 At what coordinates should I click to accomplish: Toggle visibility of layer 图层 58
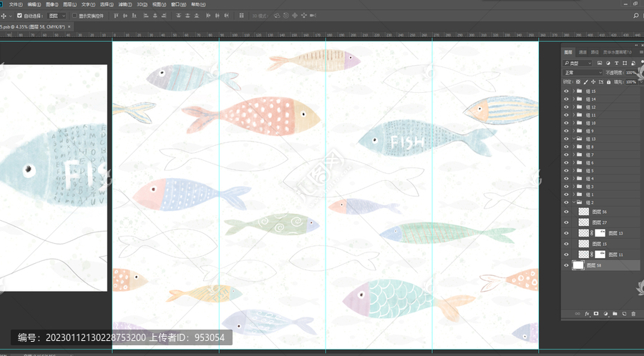click(x=567, y=265)
